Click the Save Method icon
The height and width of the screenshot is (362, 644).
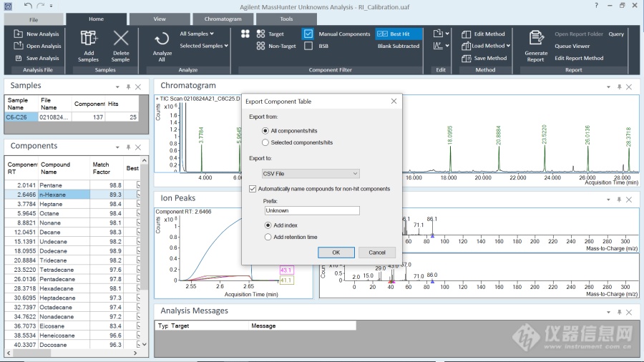(x=466, y=58)
